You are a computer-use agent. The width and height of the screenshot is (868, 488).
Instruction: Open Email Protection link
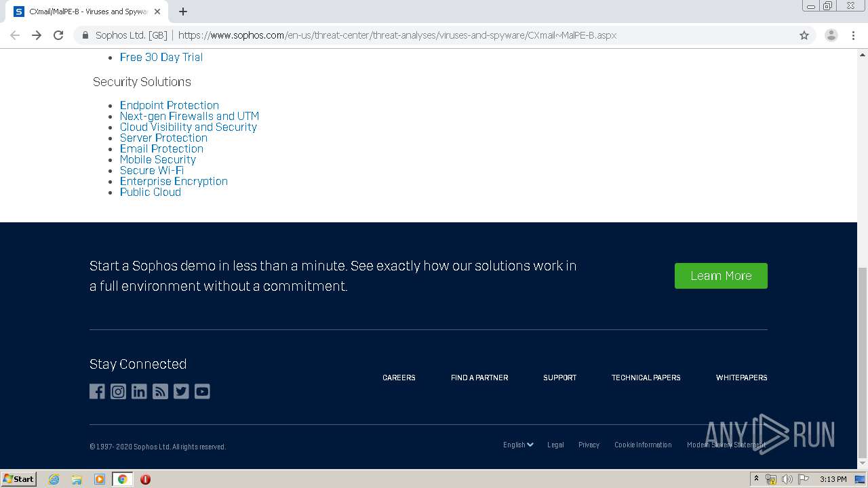point(161,148)
